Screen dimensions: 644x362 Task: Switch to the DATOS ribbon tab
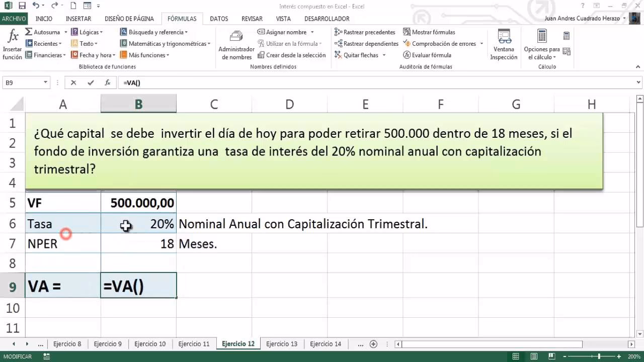coord(219,18)
